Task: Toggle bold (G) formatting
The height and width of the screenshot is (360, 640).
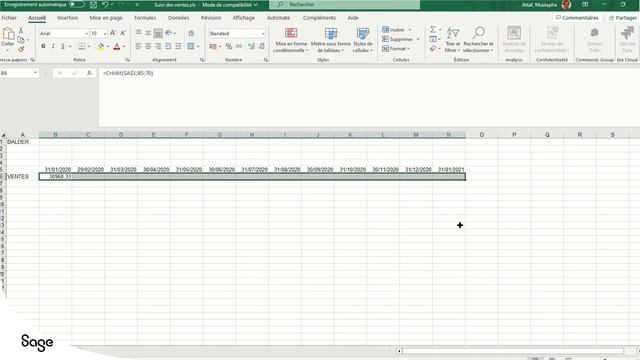Action: pos(43,46)
